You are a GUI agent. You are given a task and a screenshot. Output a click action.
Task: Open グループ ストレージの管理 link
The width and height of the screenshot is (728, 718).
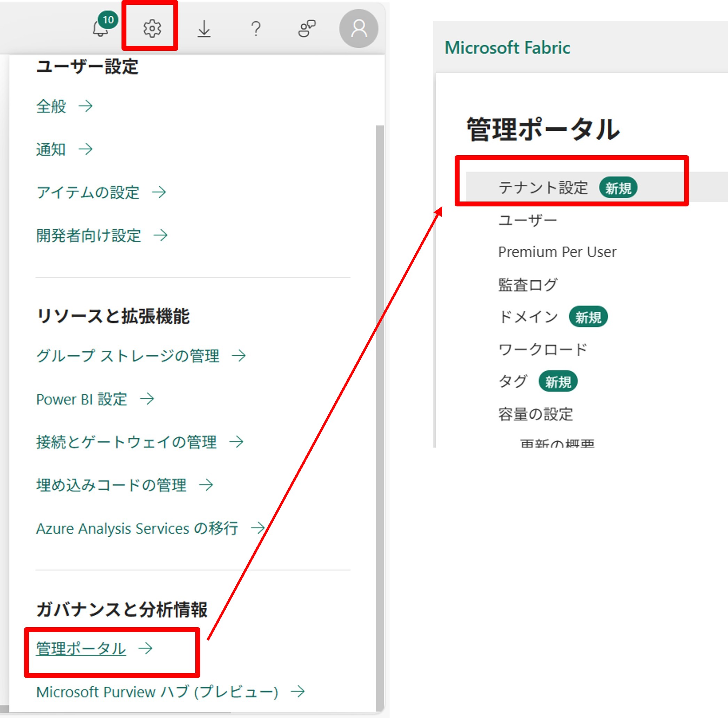[141, 356]
